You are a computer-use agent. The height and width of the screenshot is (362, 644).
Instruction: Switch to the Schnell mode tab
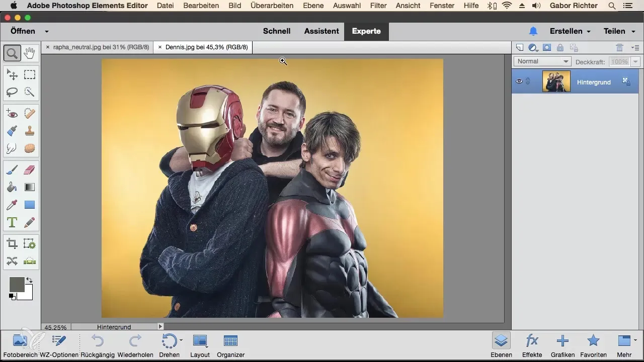click(277, 31)
